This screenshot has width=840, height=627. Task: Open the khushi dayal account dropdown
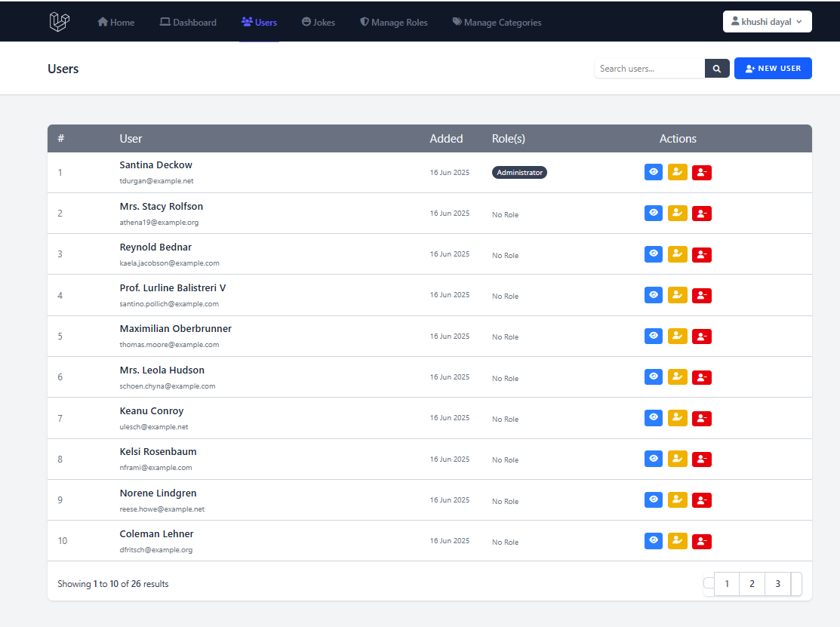767,22
